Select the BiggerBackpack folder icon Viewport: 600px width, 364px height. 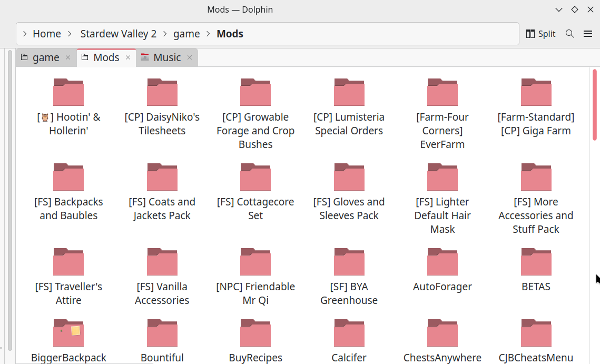pyautogui.click(x=68, y=333)
